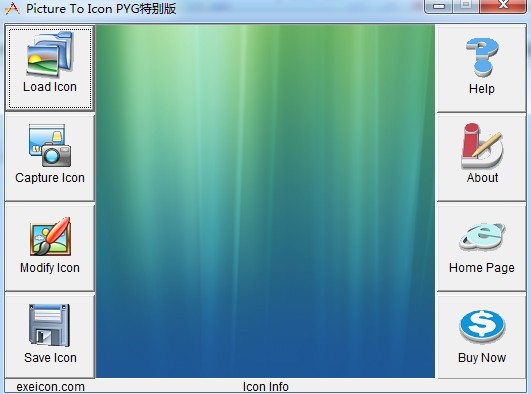The image size is (531, 394).
Task: Click the Buy Now dollar sign icon
Action: coord(482,326)
